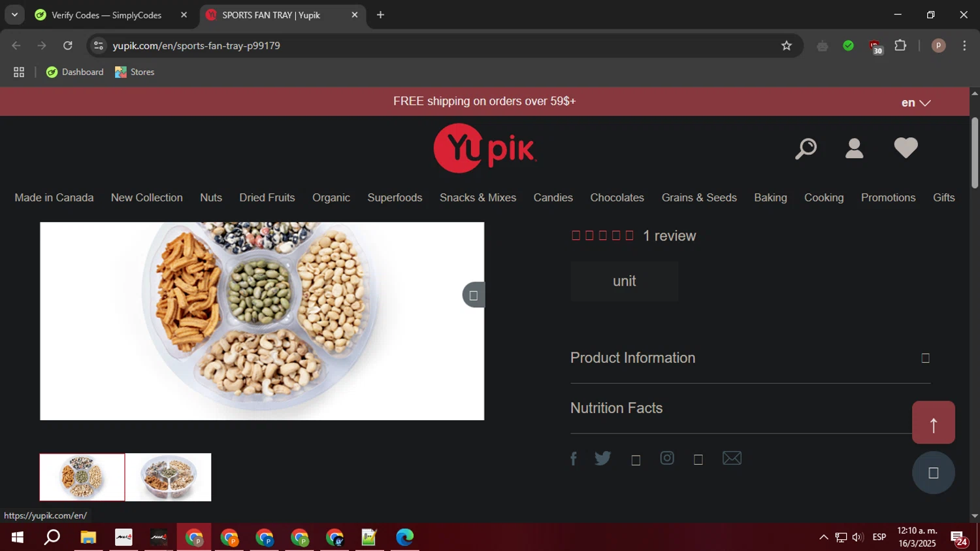980x551 pixels.
Task: Open Gifts category
Action: (943, 197)
